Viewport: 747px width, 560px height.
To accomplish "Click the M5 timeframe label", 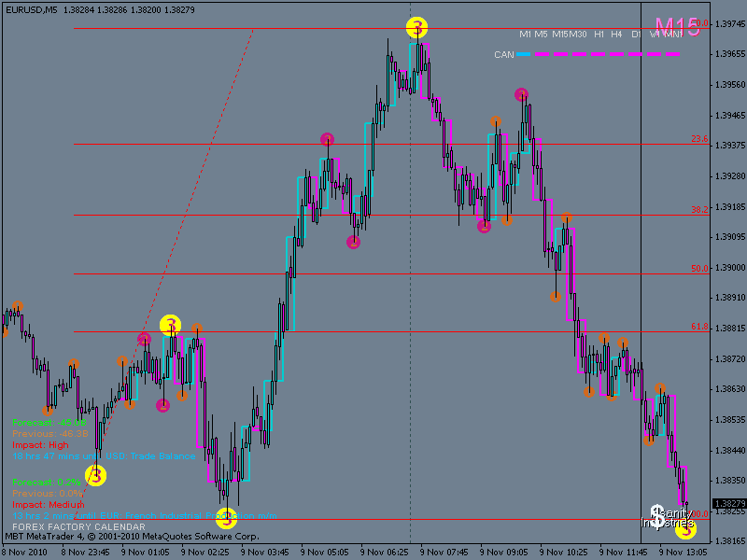I will coord(541,35).
